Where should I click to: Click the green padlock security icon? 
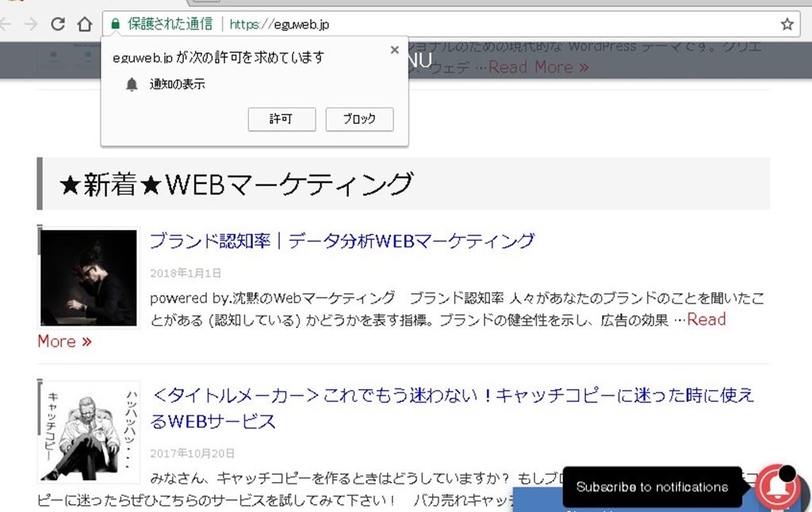click(116, 25)
